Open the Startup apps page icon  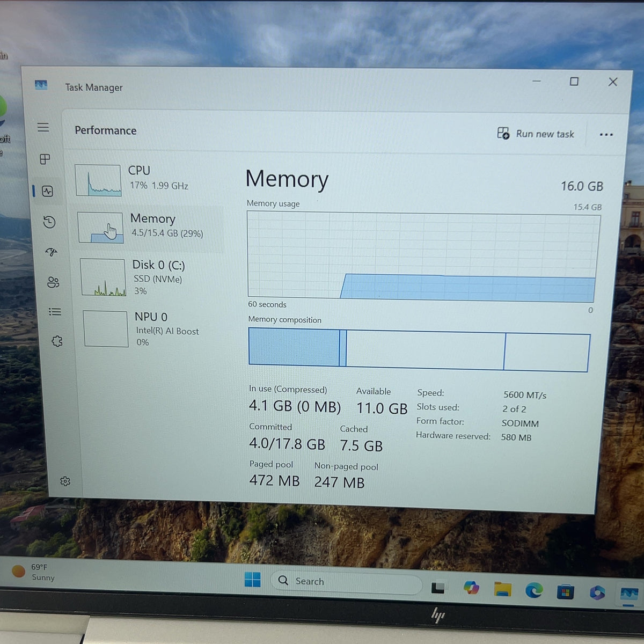click(x=52, y=252)
